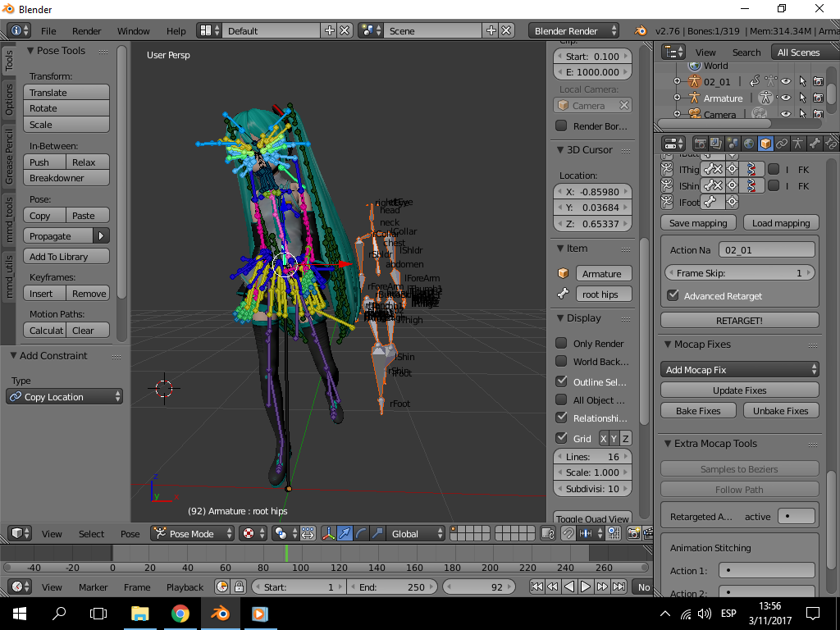Disable Relationship Lines checkbox

point(561,417)
